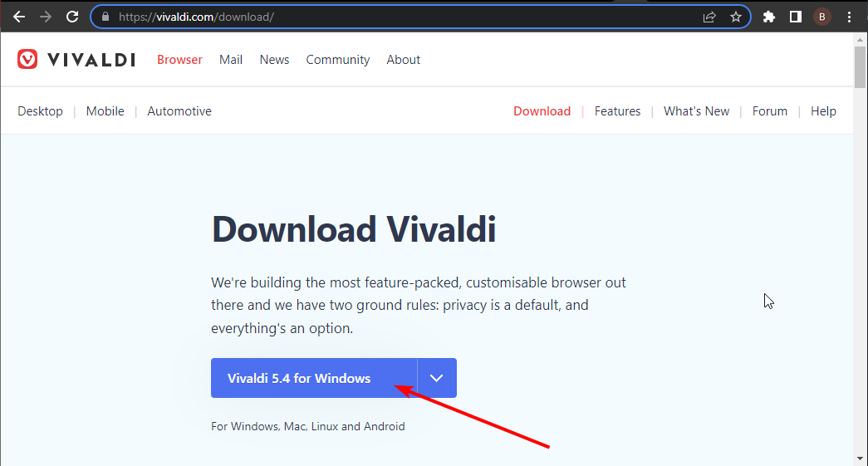Open the Extensions puzzle icon
Viewport: 868px width, 466px height.
pyautogui.click(x=769, y=17)
